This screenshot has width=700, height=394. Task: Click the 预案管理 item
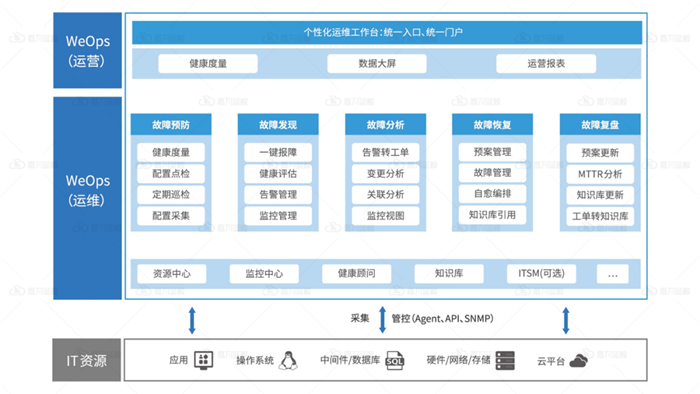tap(492, 152)
